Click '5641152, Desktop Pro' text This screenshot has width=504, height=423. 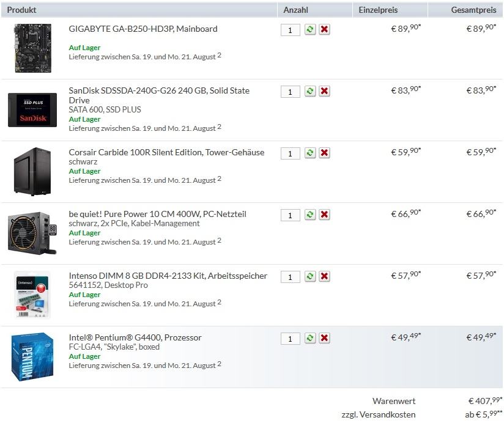coord(108,285)
